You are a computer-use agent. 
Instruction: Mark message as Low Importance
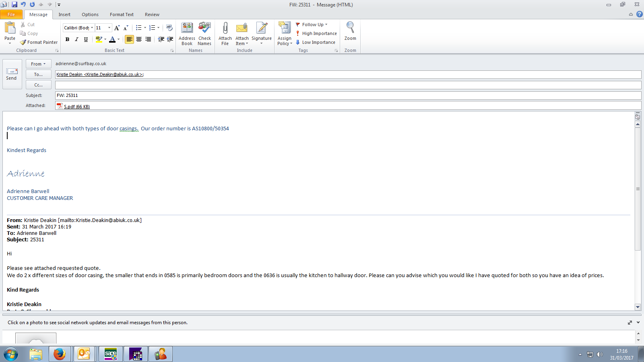click(316, 42)
